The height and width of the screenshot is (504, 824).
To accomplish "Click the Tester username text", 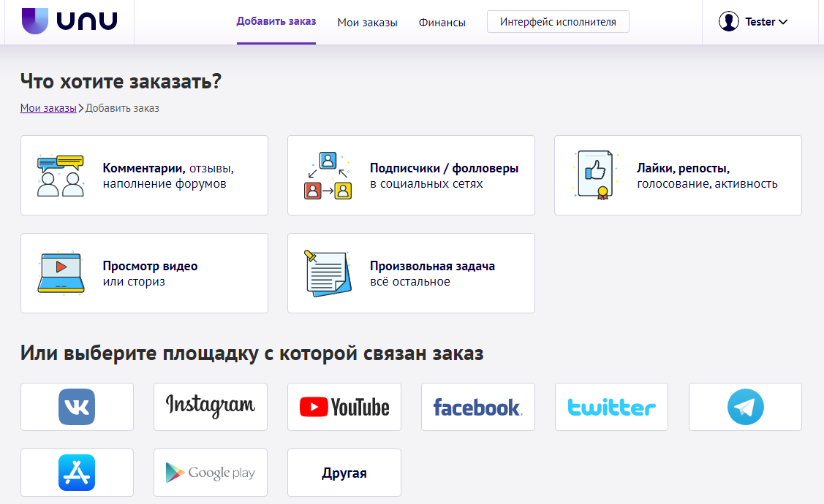I will coord(760,22).
